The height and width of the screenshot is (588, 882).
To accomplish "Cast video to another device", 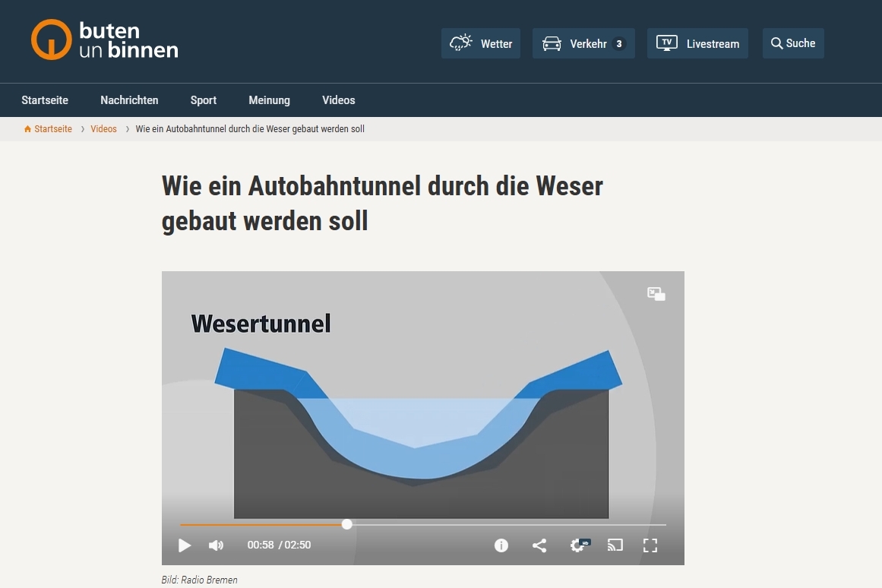I will coord(615,545).
